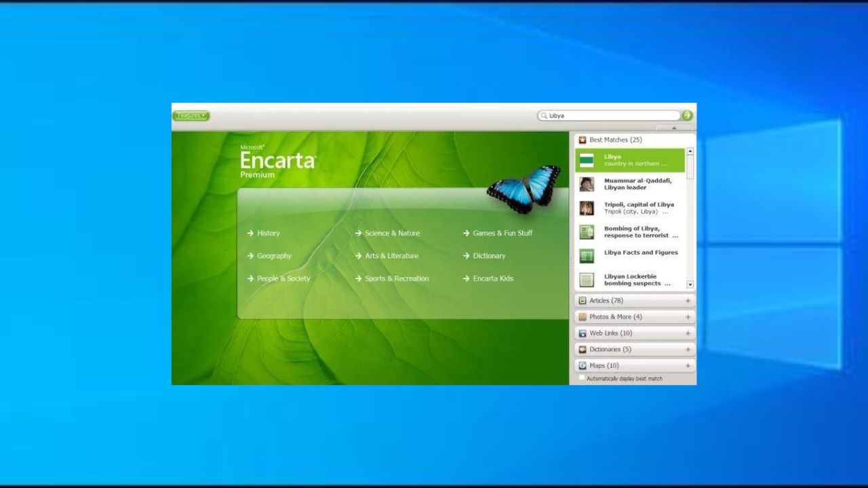Open the Sports & Recreation link
Viewport: 868px width, 488px height.
pyautogui.click(x=392, y=279)
